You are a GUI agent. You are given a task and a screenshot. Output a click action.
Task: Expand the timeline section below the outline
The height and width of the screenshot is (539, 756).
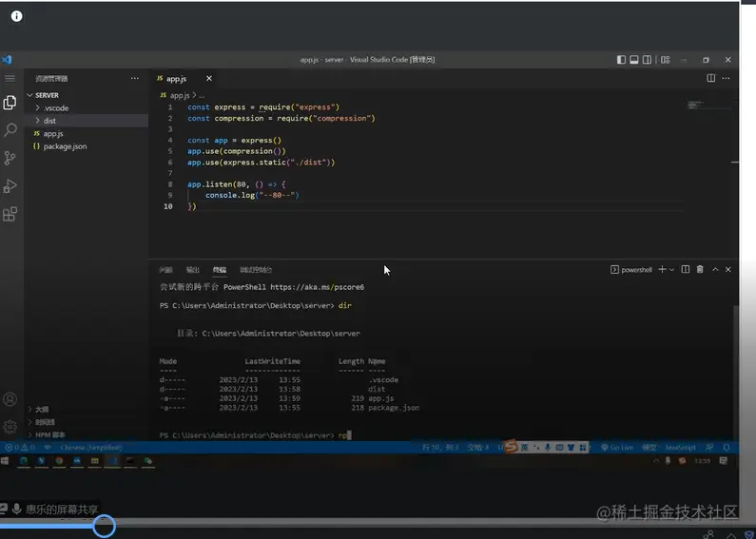[x=87, y=422]
